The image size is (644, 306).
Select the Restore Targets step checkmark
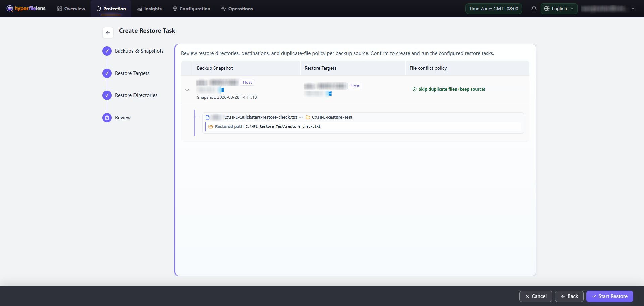pyautogui.click(x=107, y=73)
